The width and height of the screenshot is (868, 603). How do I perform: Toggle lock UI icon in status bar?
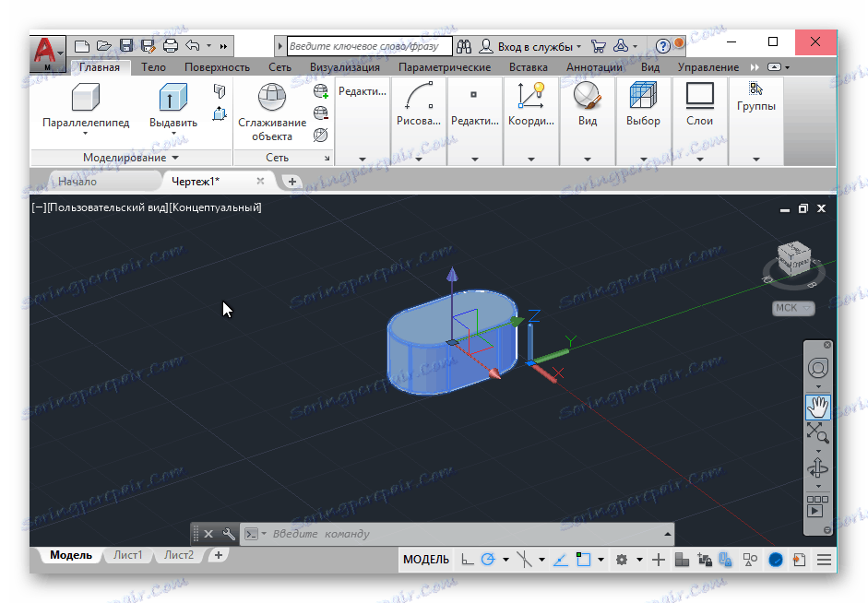coord(725,560)
